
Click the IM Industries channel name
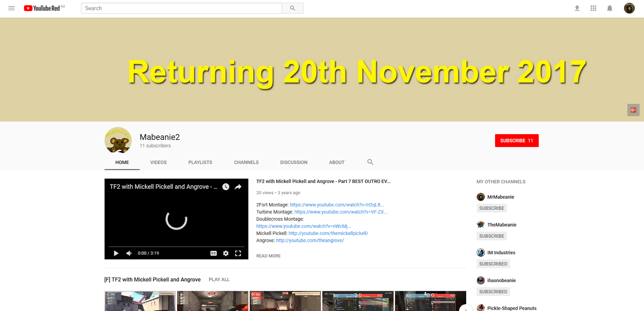501,253
